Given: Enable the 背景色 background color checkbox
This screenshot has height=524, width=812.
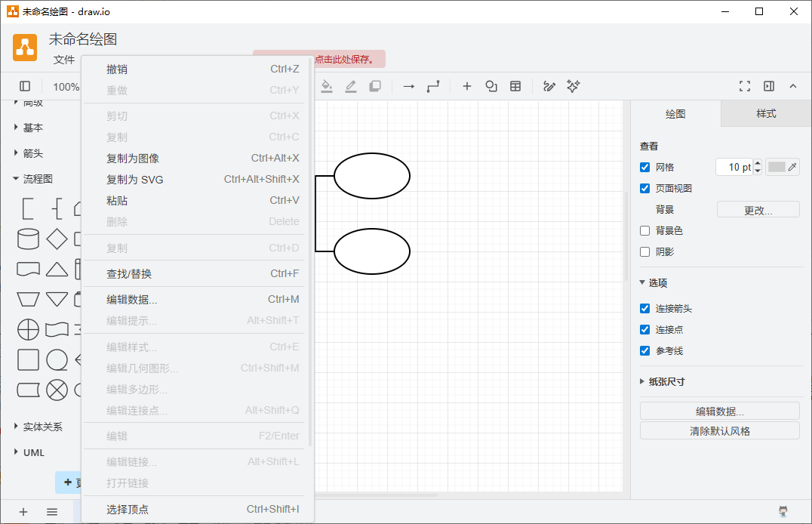Looking at the screenshot, I should click(644, 230).
